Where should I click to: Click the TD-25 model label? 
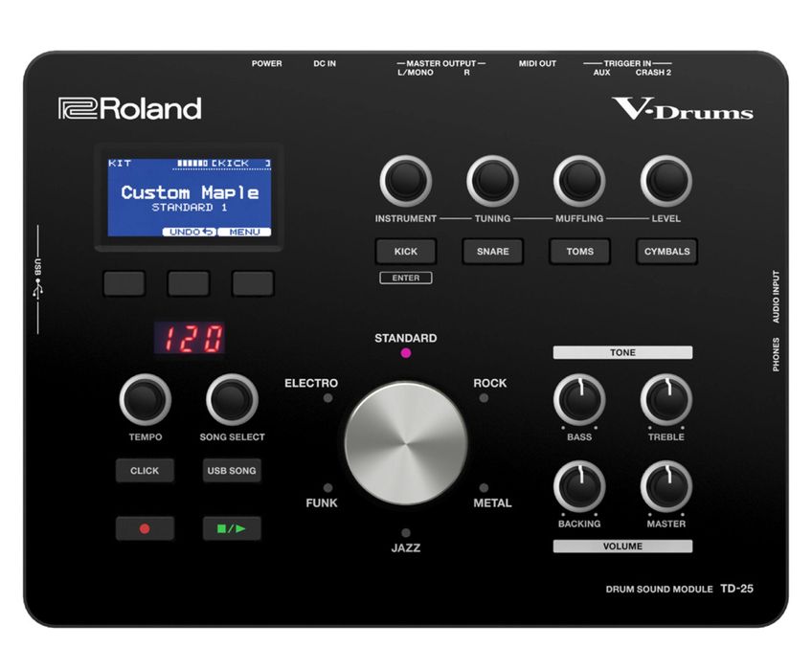click(x=737, y=589)
